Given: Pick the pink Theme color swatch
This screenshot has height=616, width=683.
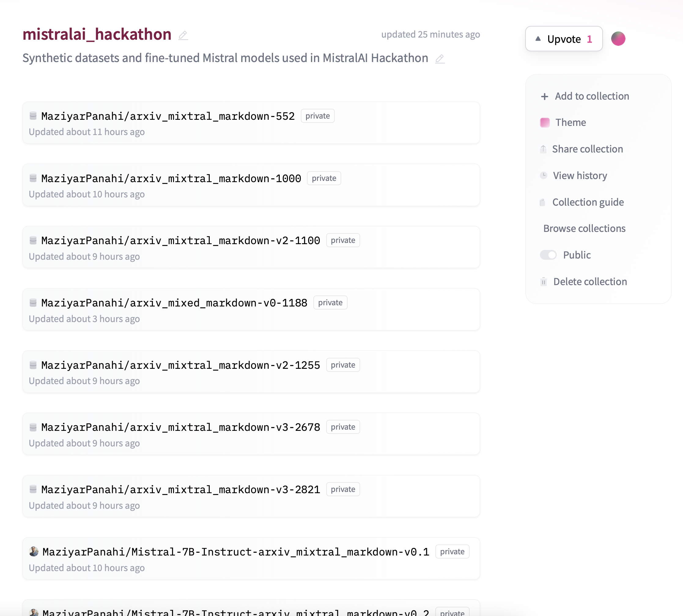Looking at the screenshot, I should pyautogui.click(x=545, y=123).
